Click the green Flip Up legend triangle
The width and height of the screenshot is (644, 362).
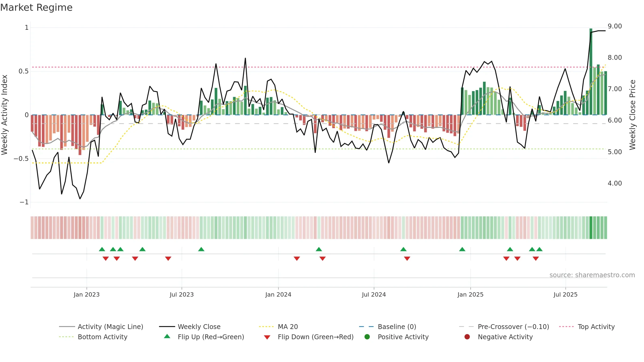click(167, 336)
